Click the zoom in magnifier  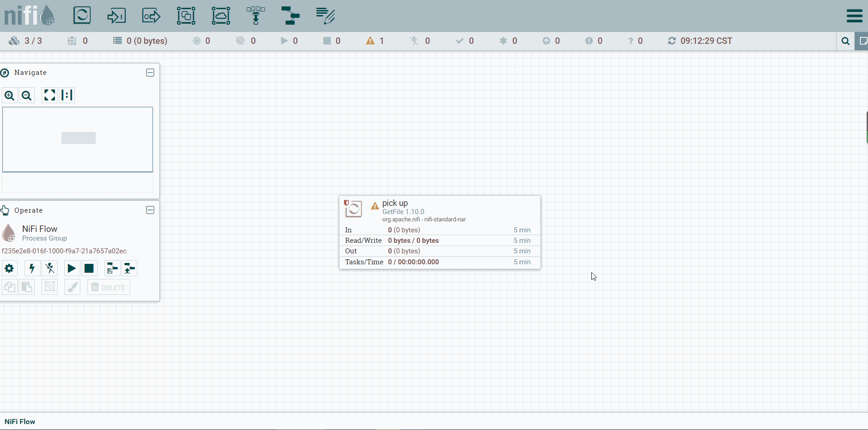[x=10, y=95]
